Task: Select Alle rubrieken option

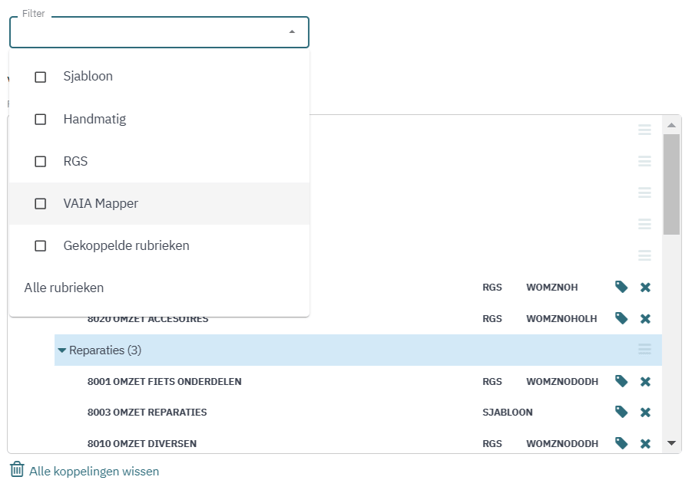Action: [64, 288]
